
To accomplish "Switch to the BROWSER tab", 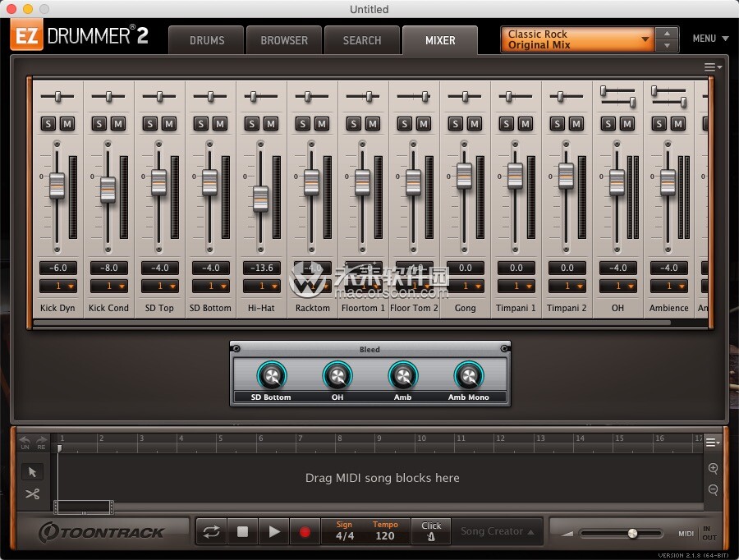I will coord(284,40).
